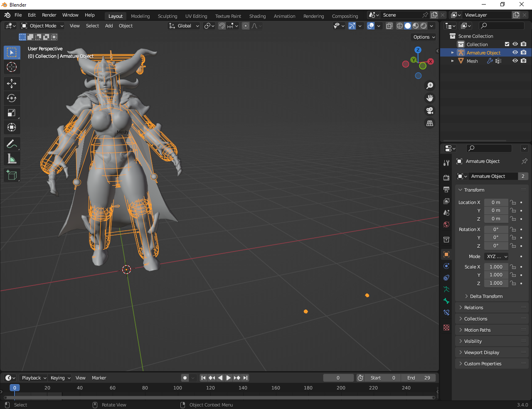Choose the Scale tool
Viewport: 532px width, 409px height.
[12, 113]
